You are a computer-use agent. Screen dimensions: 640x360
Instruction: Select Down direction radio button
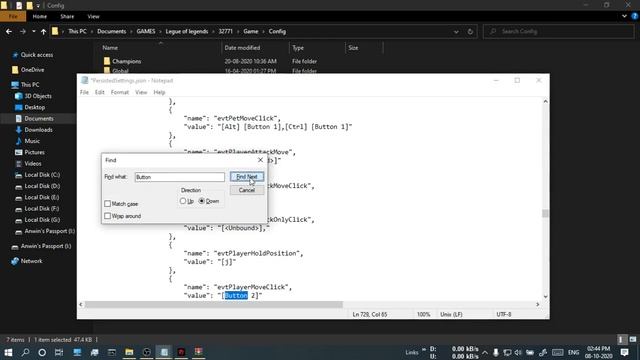[x=202, y=201]
